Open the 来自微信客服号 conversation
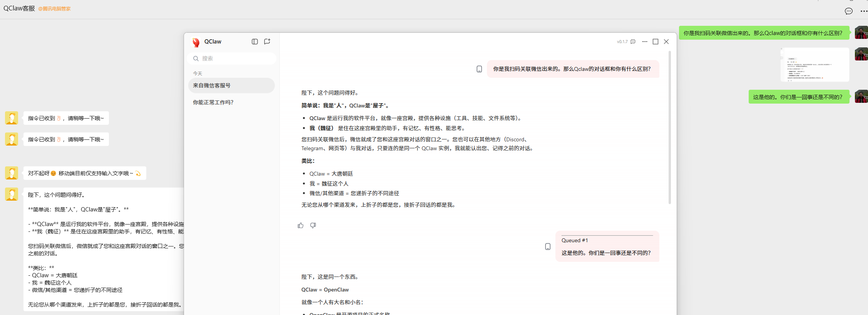The width and height of the screenshot is (868, 315). click(x=231, y=85)
